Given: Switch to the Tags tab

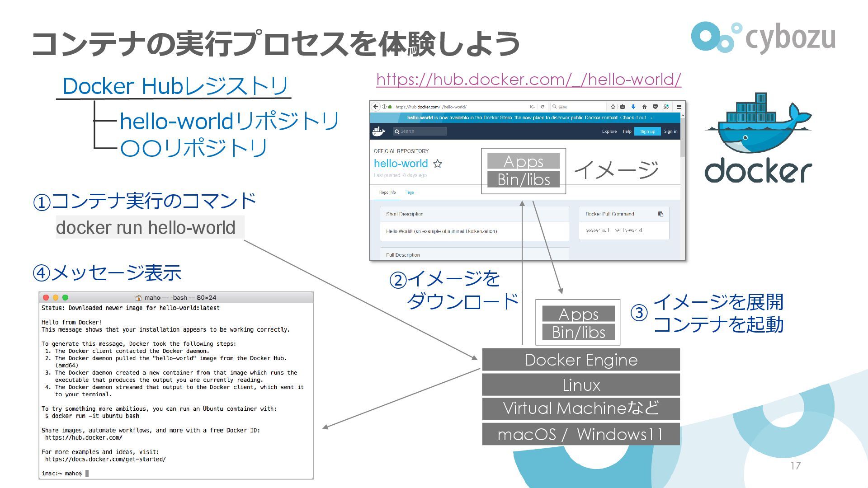Looking at the screenshot, I should point(410,192).
